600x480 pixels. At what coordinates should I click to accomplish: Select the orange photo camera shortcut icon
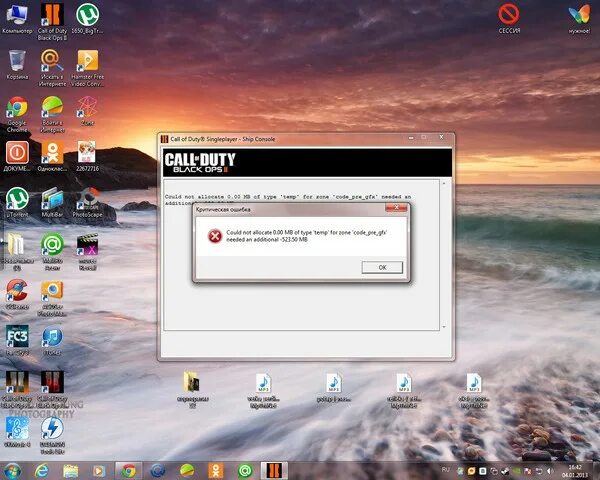coord(52,297)
